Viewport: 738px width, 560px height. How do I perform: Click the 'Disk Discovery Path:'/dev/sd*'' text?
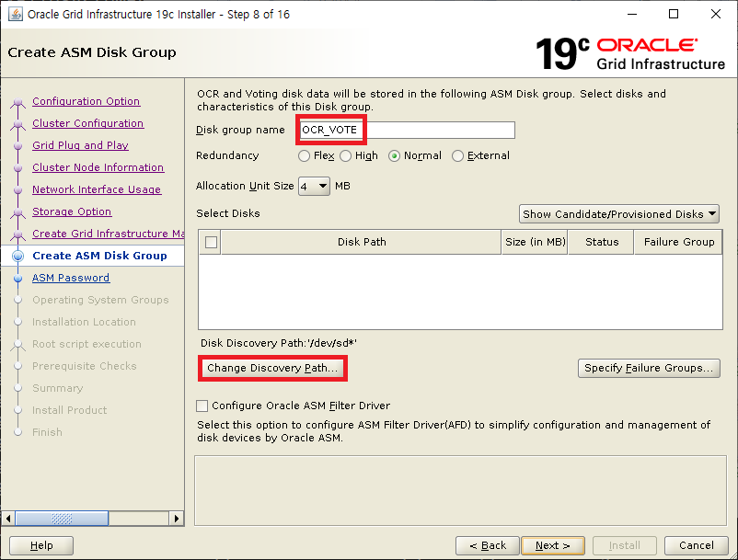coord(279,343)
